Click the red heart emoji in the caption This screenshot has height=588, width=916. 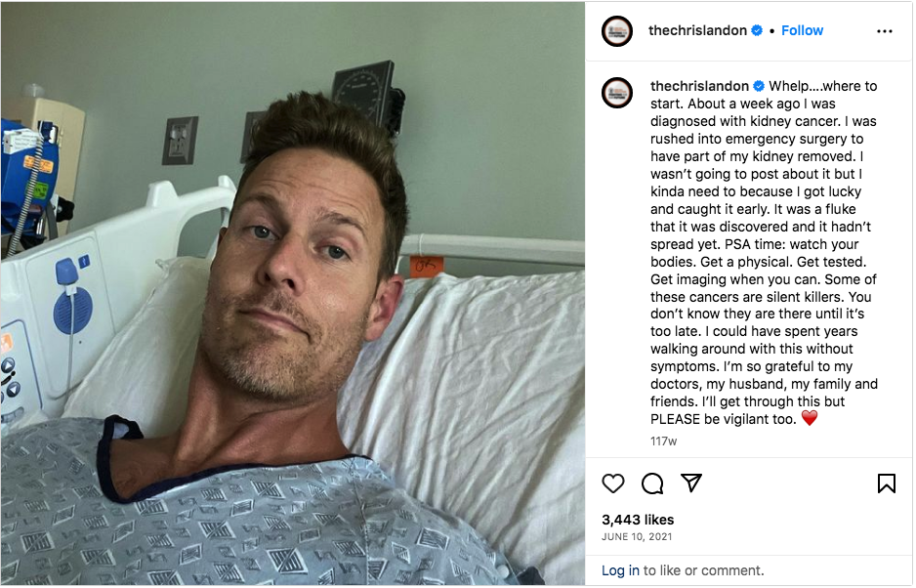[810, 418]
